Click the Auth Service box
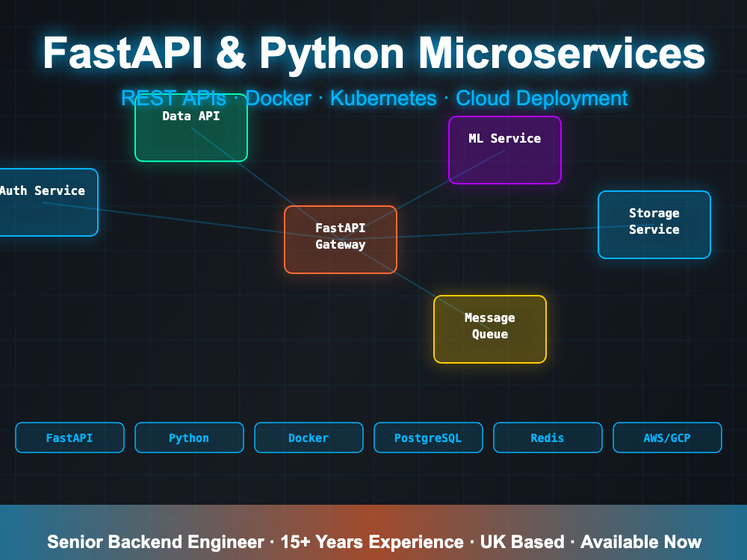This screenshot has height=560, width=747. pyautogui.click(x=48, y=202)
